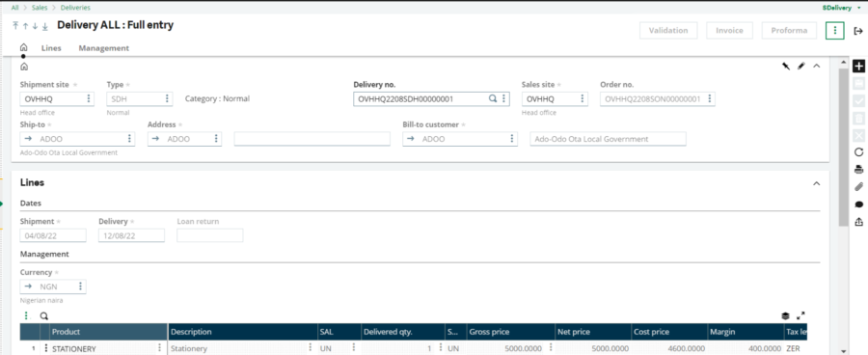
Task: Click the Refresh icon in right sidebar
Action: 858,152
